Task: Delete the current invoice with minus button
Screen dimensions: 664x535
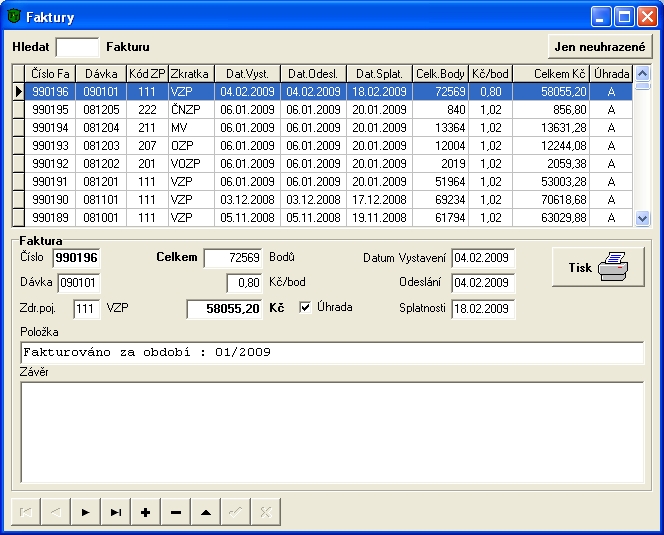Action: (x=176, y=512)
